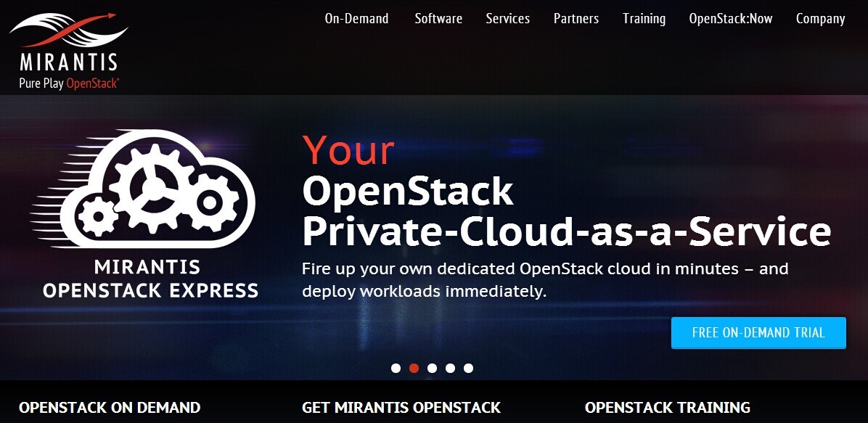Click the Mirantis OpenStack Express cloud-gears icon
Viewport: 868px width, 423px height.
[x=143, y=189]
